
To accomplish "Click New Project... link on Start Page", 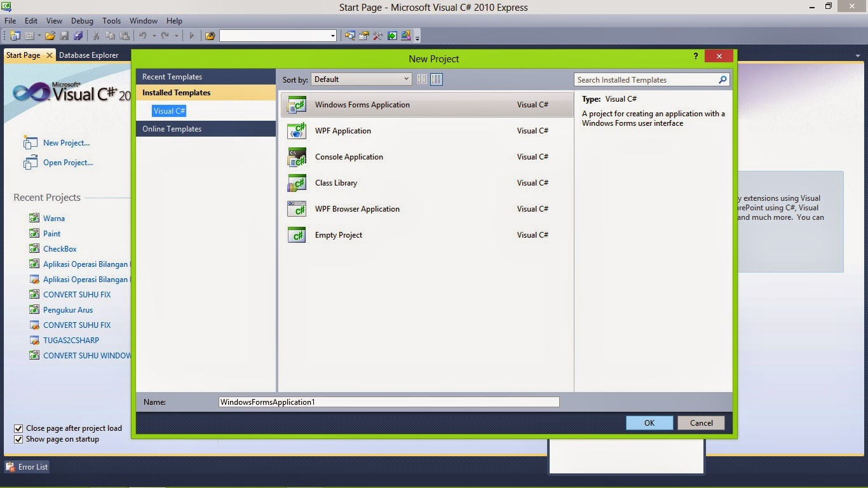I will click(x=66, y=143).
